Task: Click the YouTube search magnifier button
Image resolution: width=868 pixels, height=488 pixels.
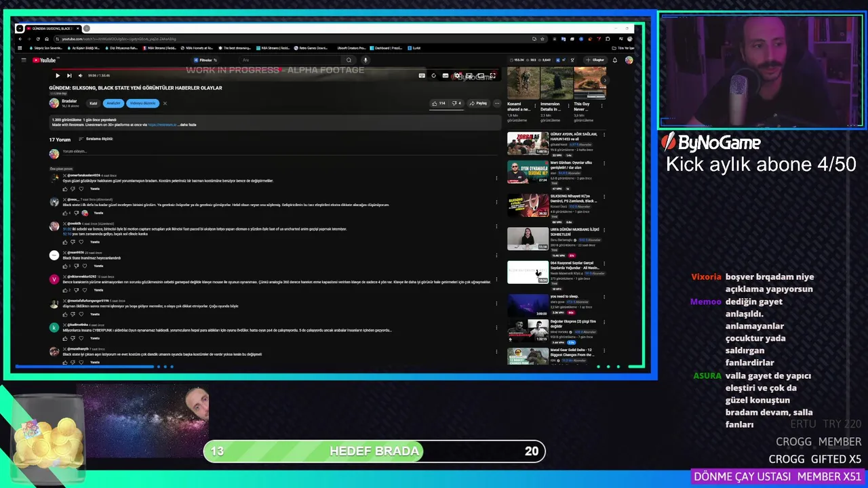Action: (x=349, y=60)
